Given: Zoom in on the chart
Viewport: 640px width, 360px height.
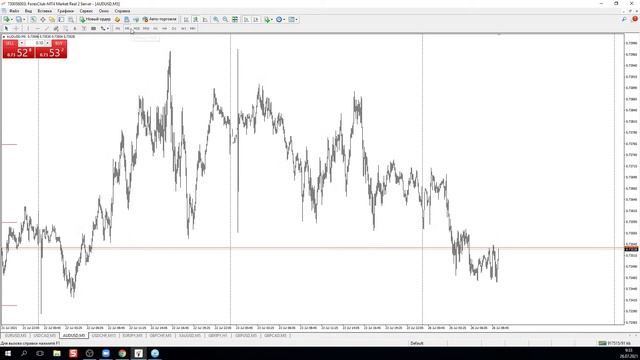Looking at the screenshot, I should tap(216, 19).
